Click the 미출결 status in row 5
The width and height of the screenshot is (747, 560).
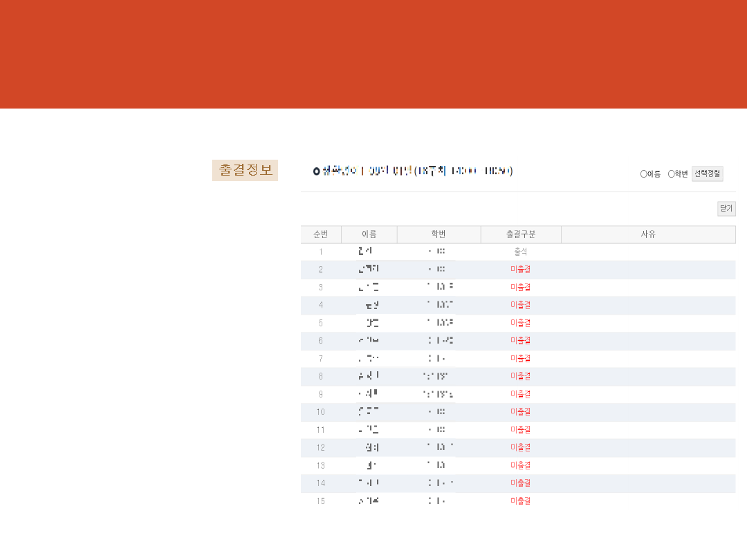click(520, 323)
